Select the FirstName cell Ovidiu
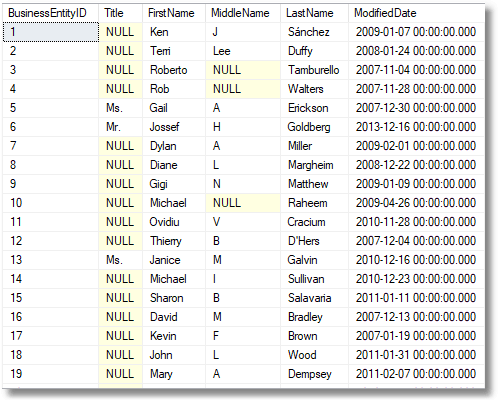Image resolution: width=499 pixels, height=403 pixels. click(174, 222)
